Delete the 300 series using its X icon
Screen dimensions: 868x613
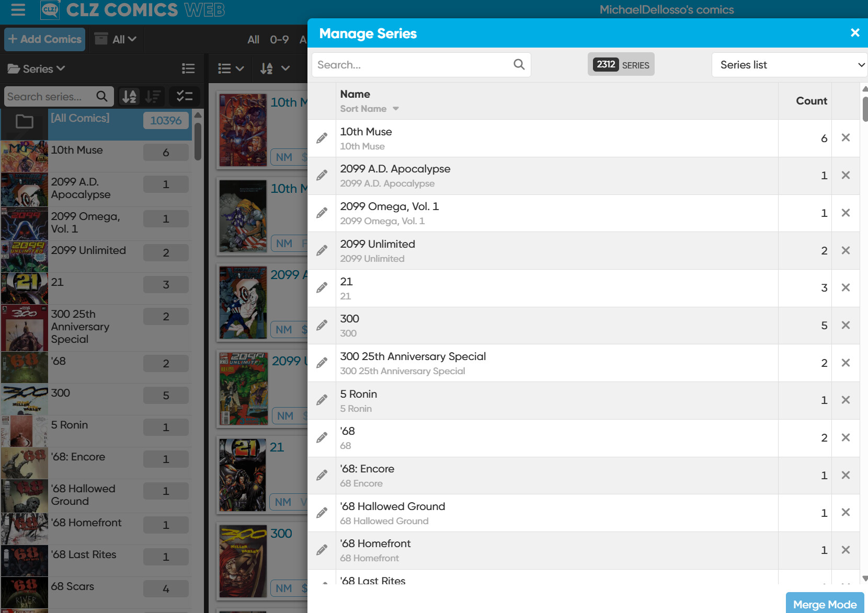[x=846, y=325]
